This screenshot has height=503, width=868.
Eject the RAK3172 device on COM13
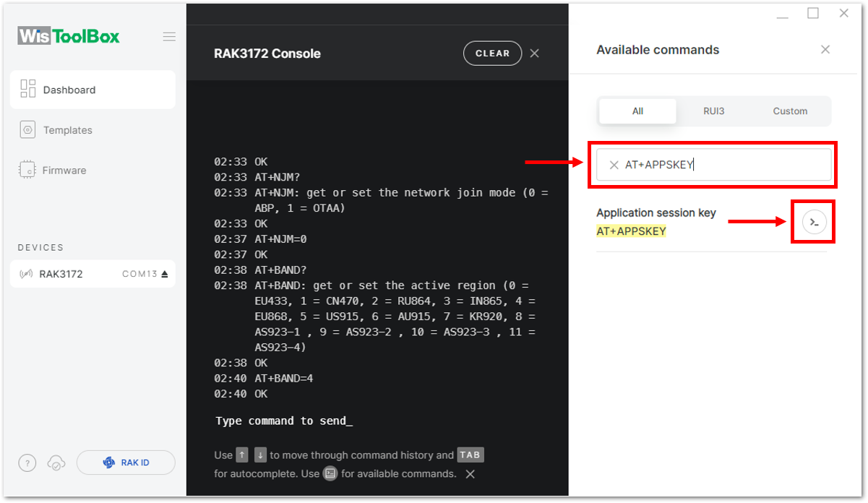click(165, 274)
